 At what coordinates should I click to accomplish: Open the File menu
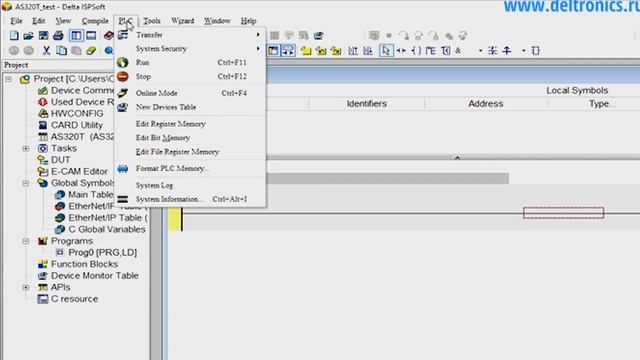point(16,21)
